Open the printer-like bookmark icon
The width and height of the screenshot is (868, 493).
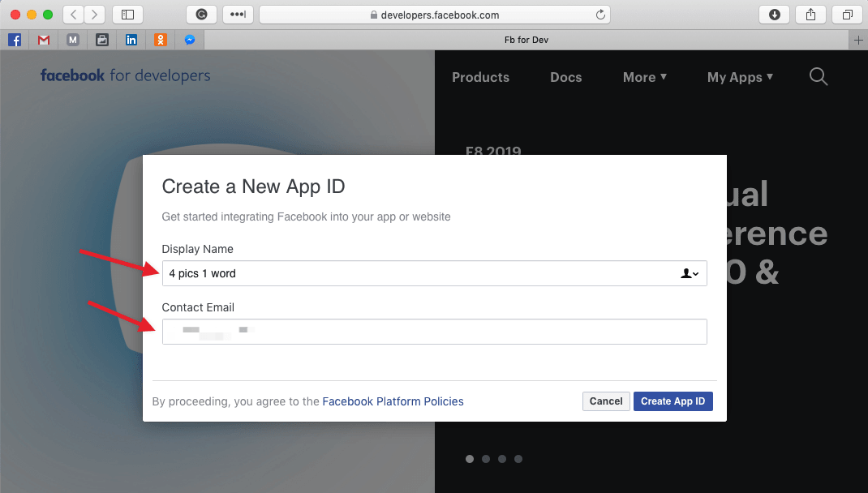(x=102, y=40)
